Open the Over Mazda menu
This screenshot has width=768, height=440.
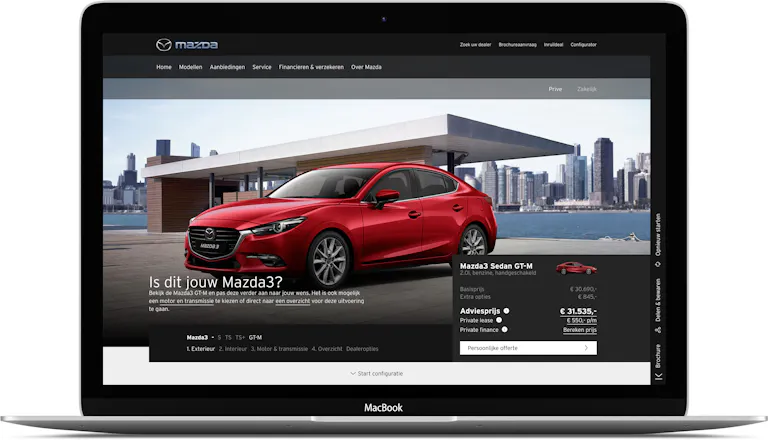[x=366, y=67]
